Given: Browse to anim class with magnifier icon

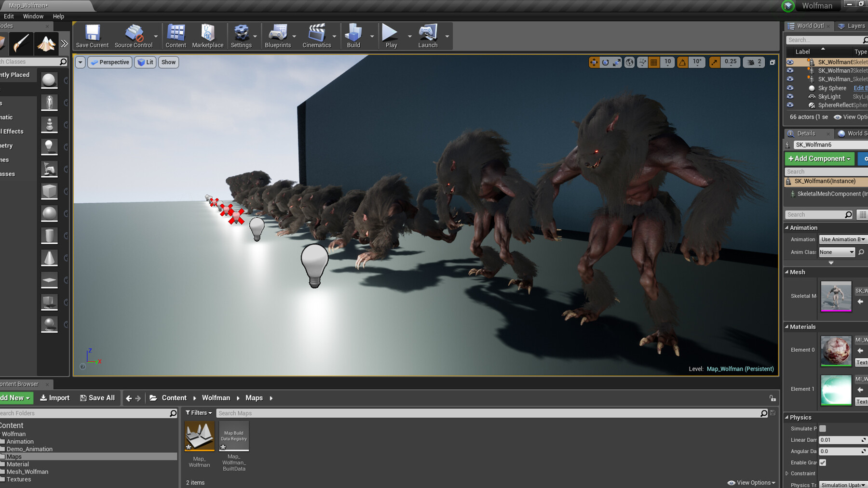Looking at the screenshot, I should pyautogui.click(x=861, y=252).
